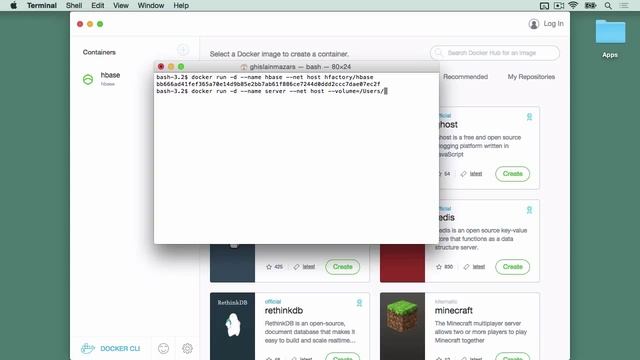
Task: Open the minecraft image thumbnail
Action: coord(402,326)
